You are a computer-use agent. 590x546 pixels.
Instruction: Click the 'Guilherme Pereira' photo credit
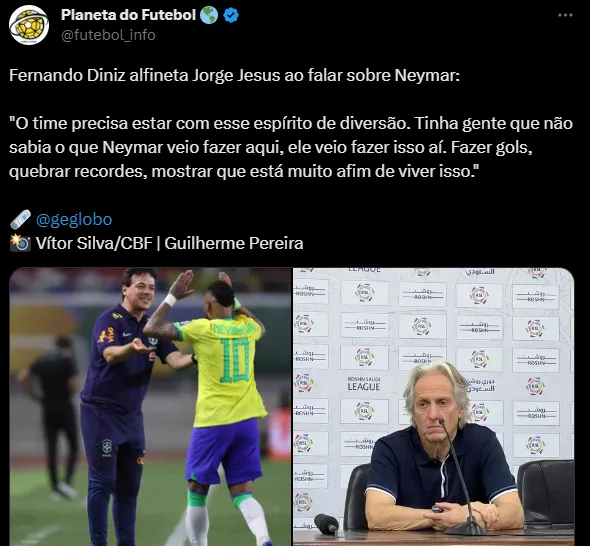pyautogui.click(x=234, y=243)
